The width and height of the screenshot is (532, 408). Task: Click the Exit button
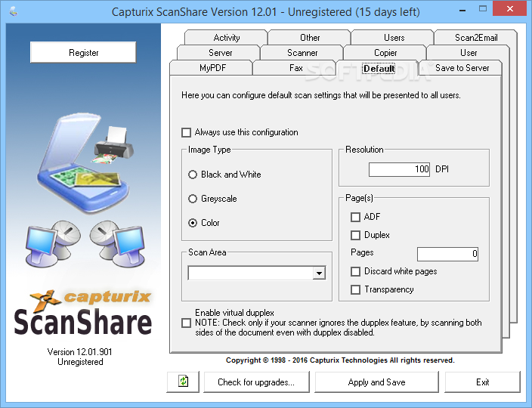click(x=482, y=382)
